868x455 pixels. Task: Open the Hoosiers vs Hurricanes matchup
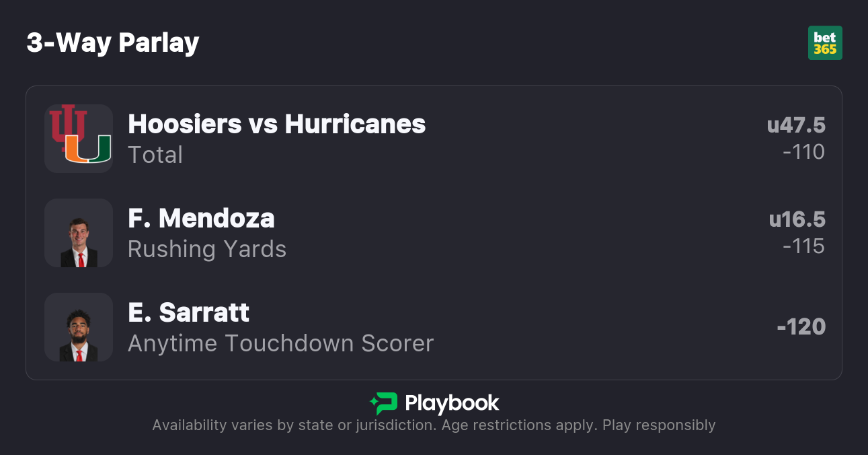pyautogui.click(x=276, y=124)
